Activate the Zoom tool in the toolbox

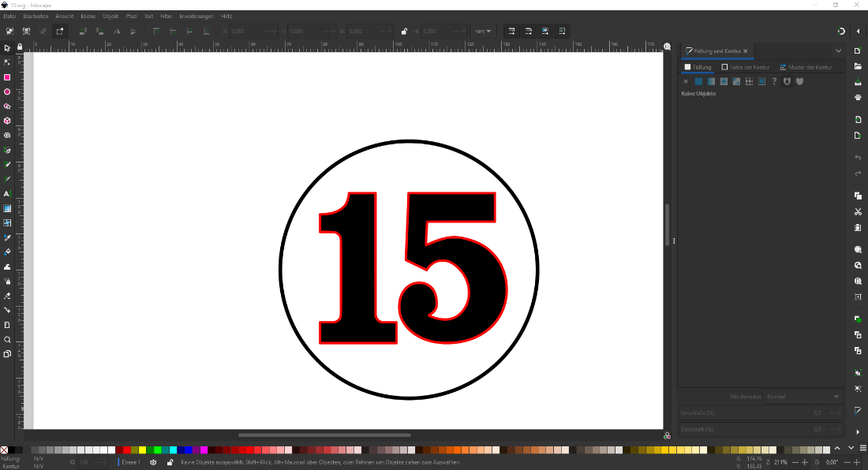pos(7,340)
